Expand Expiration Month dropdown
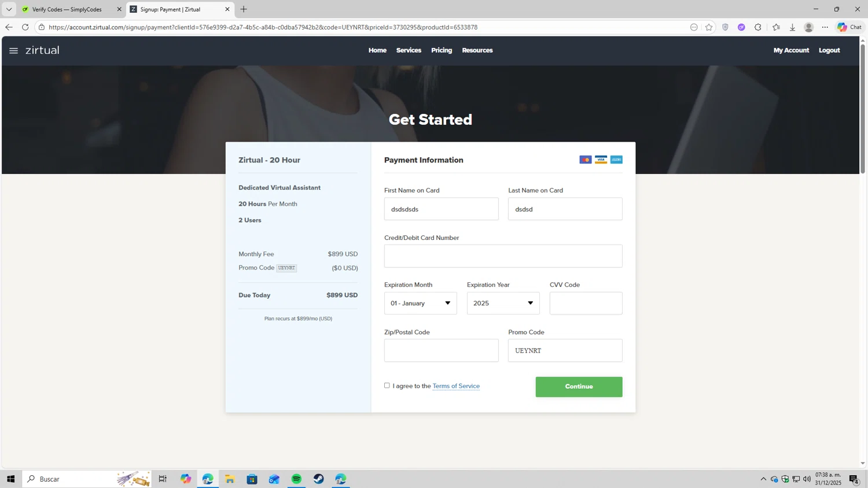 click(420, 303)
